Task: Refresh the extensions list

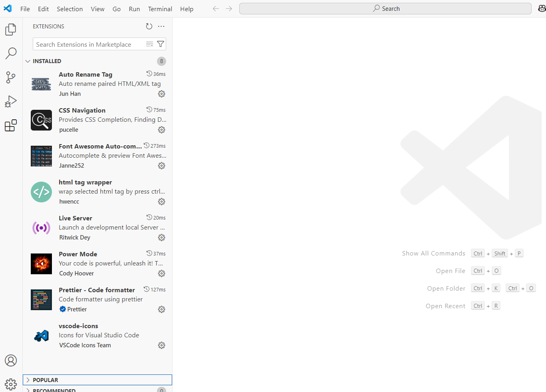Action: [149, 26]
